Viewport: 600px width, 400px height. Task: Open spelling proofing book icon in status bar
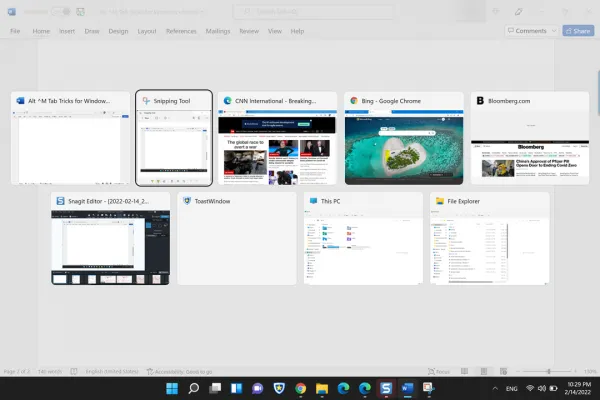[74, 371]
